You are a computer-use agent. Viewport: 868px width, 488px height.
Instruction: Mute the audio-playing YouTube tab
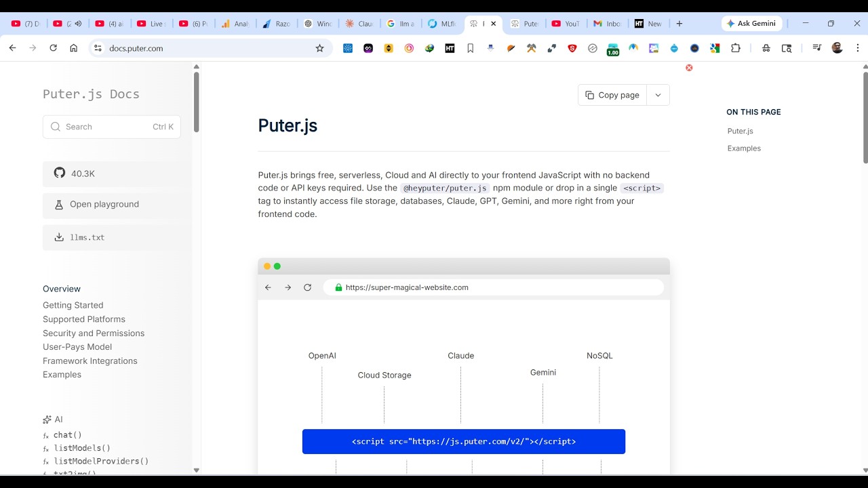pyautogui.click(x=78, y=23)
